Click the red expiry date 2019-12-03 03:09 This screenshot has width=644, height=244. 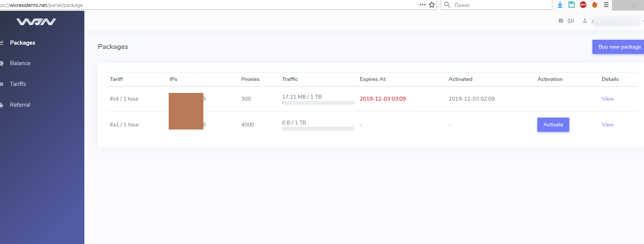point(383,99)
